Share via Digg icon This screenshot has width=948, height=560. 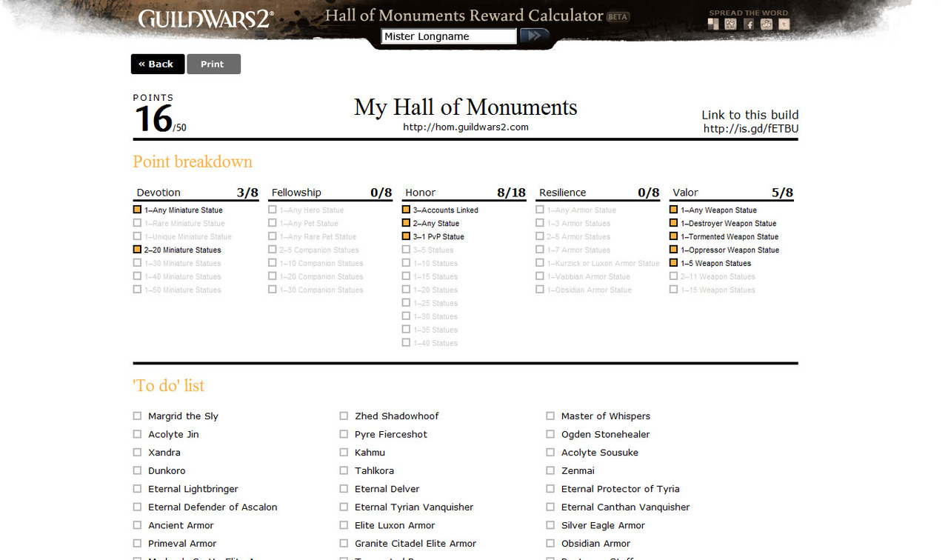(731, 24)
